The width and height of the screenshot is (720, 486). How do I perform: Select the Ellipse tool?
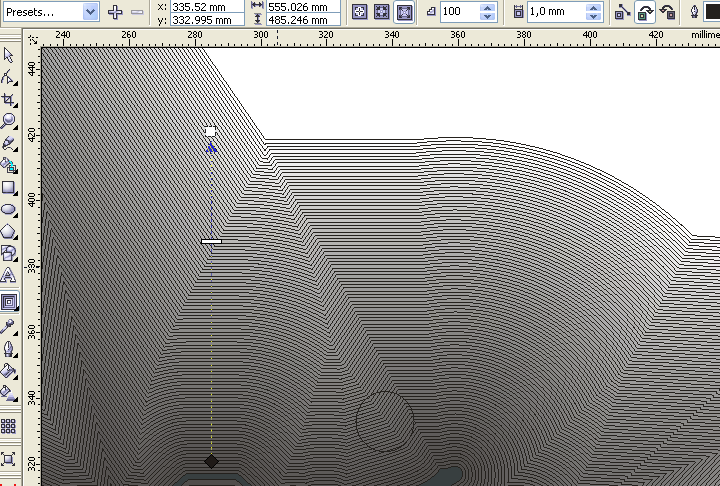pyautogui.click(x=9, y=209)
